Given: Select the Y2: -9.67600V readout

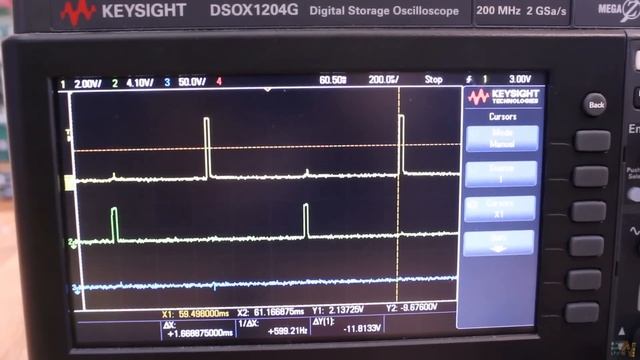Looking at the screenshot, I should (412, 308).
